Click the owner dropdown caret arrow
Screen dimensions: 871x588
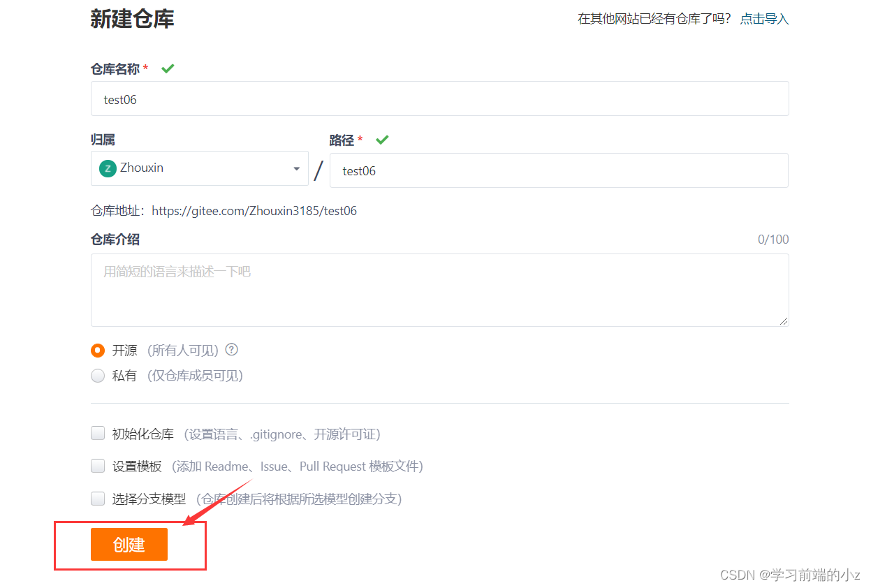(296, 168)
